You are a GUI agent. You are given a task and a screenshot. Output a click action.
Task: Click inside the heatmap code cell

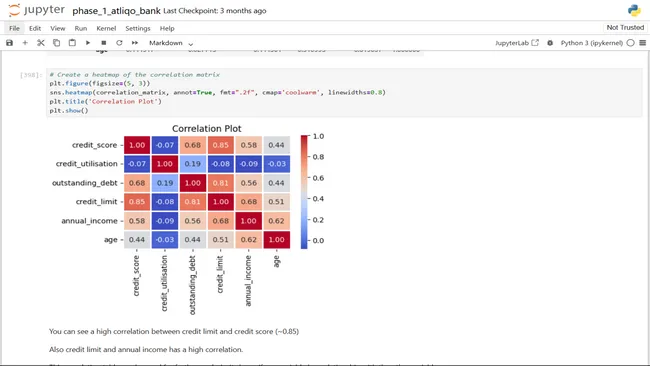[x=344, y=93]
